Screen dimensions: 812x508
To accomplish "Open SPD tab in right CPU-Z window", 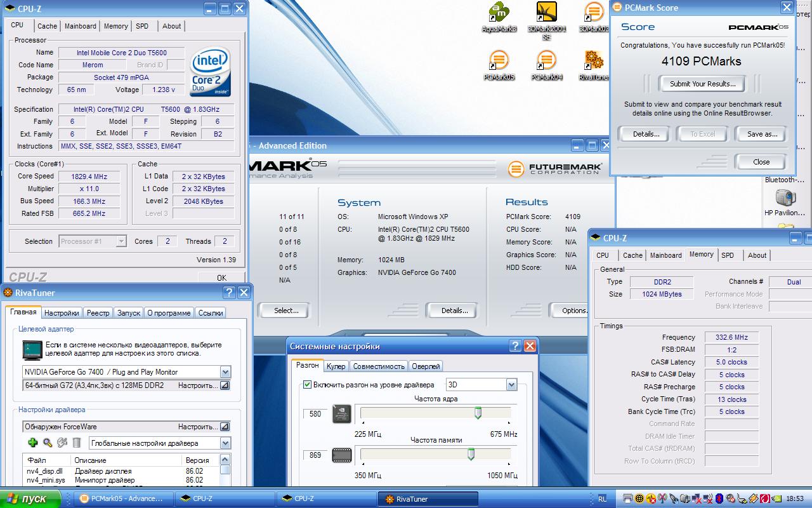I will click(x=728, y=255).
